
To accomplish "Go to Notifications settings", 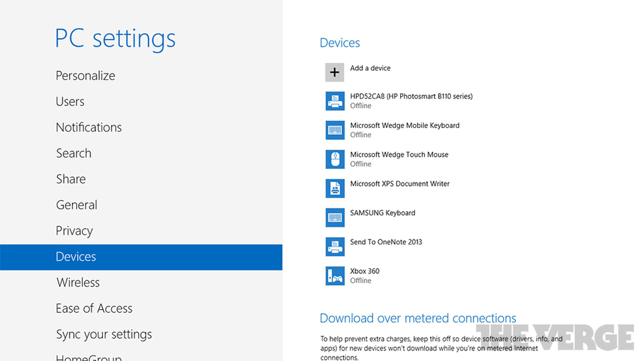I will pos(89,128).
